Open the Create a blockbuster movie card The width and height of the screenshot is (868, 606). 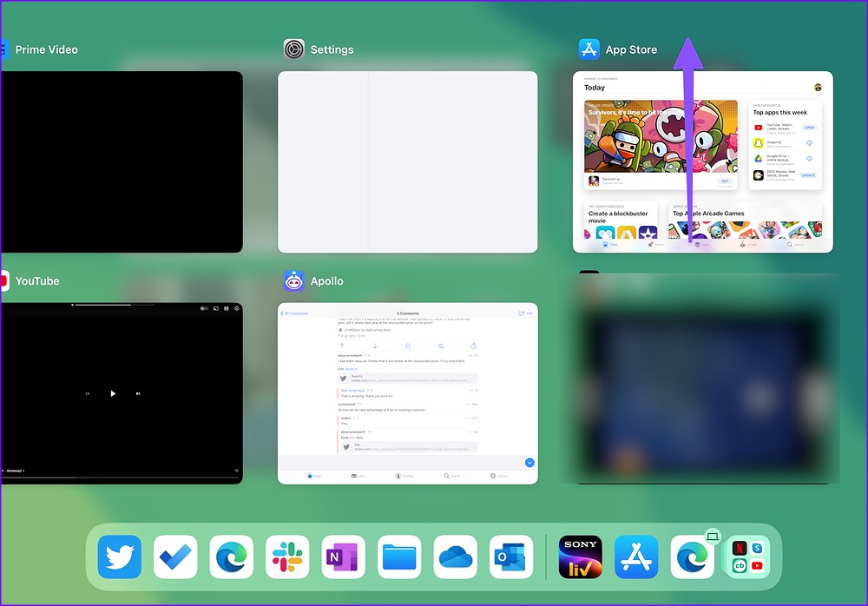click(x=621, y=221)
